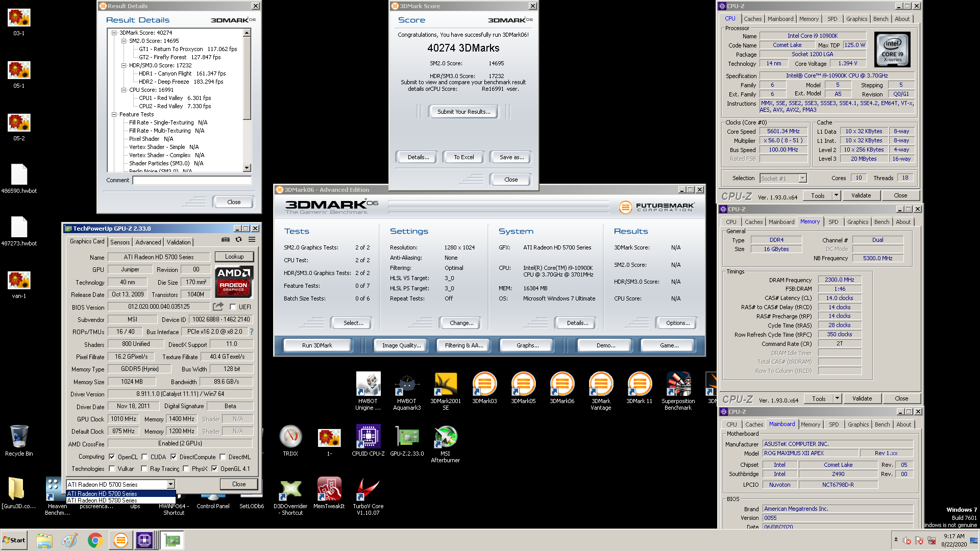Viewport: 980px width, 551px height.
Task: Collapse the HDR/SM3.0 Score tree node
Action: click(124, 65)
